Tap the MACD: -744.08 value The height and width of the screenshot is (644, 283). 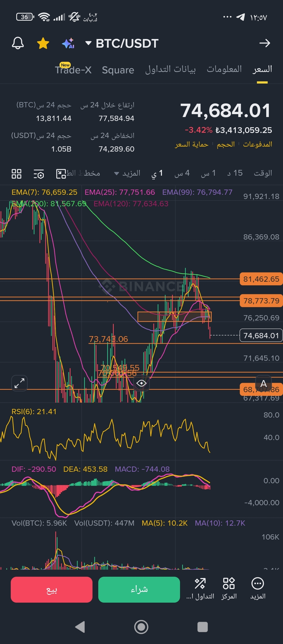(x=142, y=469)
